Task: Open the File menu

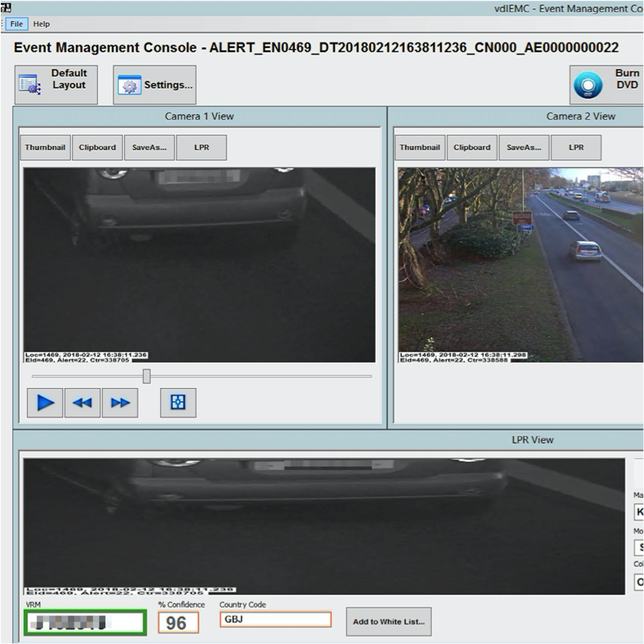Action: click(x=15, y=23)
